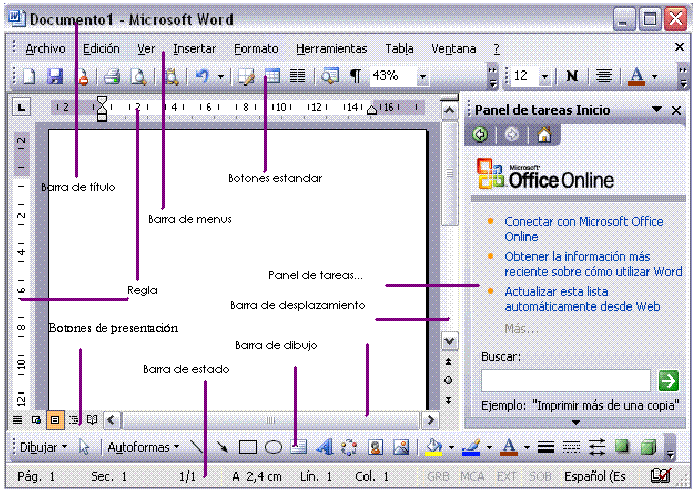Create a new blank document
This screenshot has width=700, height=500.
pyautogui.click(x=29, y=76)
